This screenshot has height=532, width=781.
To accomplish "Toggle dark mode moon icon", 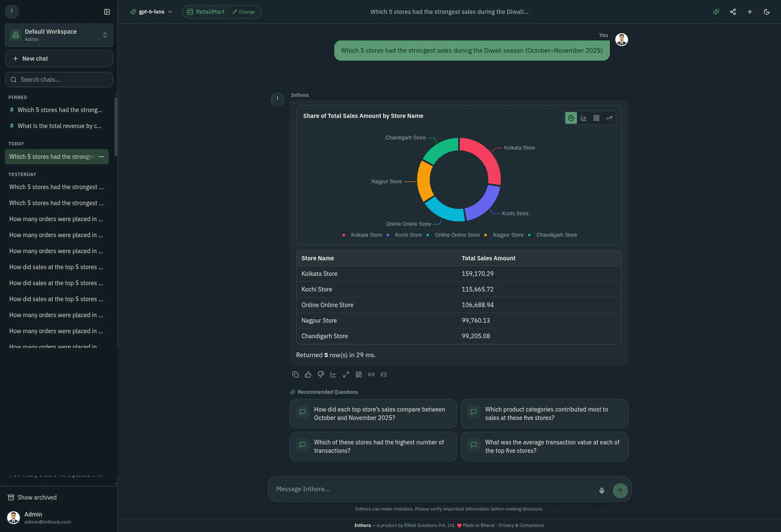I will [x=767, y=12].
